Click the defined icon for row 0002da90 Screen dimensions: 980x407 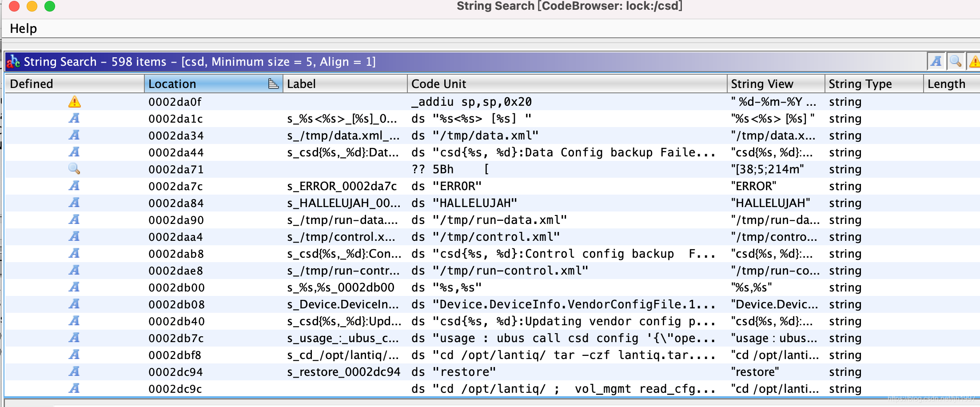[x=74, y=219]
